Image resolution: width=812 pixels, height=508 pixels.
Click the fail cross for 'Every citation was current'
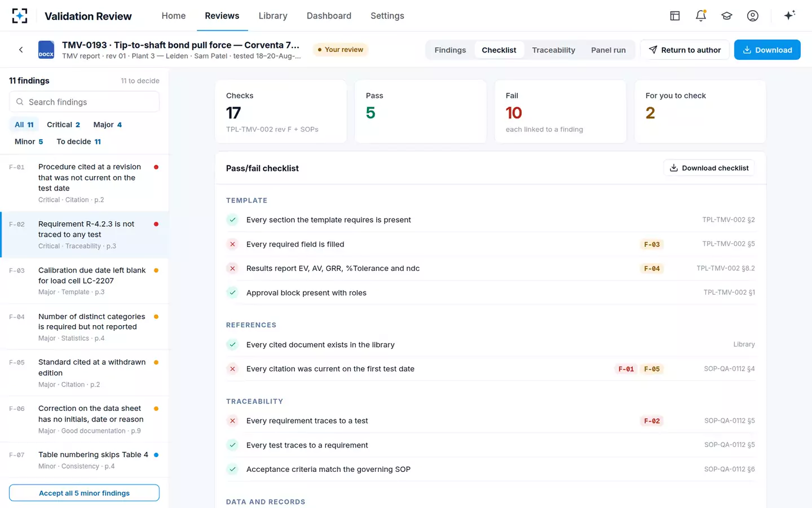coord(232,369)
